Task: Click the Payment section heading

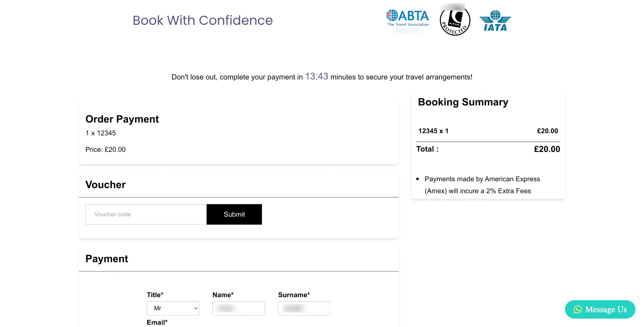Action: (x=107, y=259)
